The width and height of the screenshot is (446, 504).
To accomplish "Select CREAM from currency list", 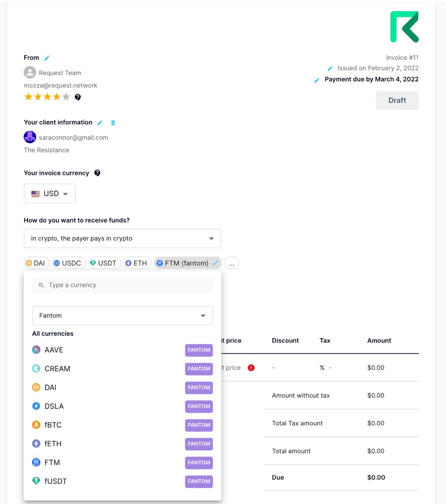I will point(123,369).
